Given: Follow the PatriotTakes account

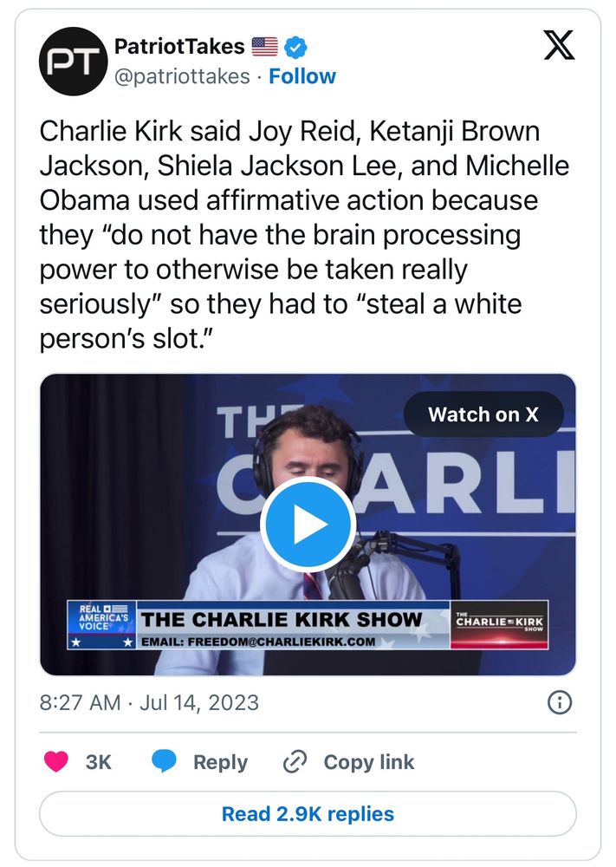Looking at the screenshot, I should coord(302,76).
